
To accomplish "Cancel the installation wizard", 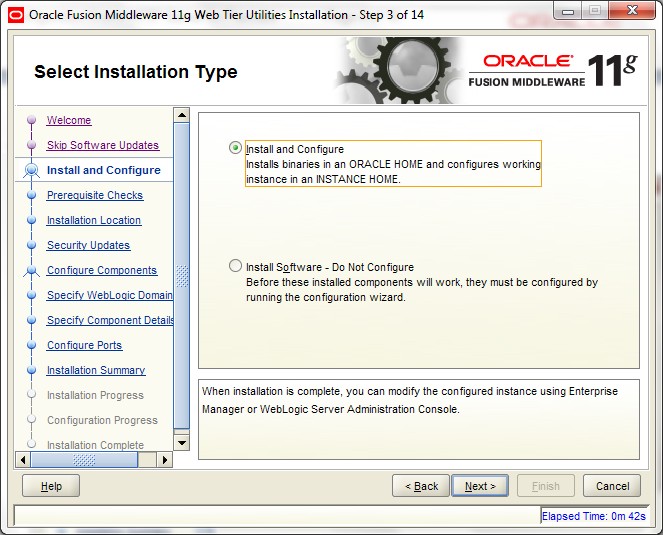I will (x=612, y=486).
